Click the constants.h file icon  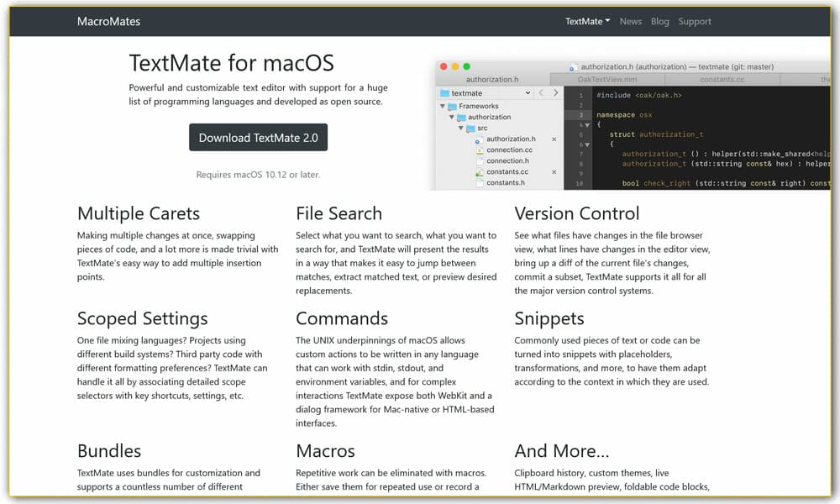tap(480, 183)
